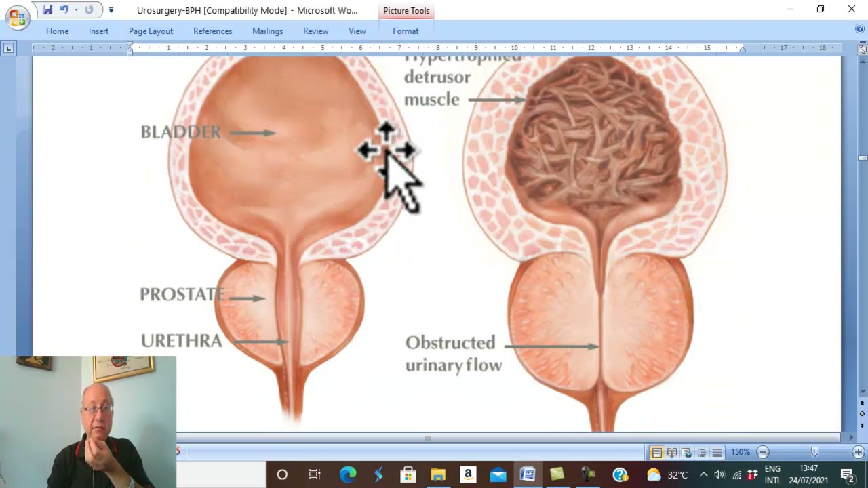Open Task View on taskbar
Image resolution: width=868 pixels, height=488 pixels.
coord(315,474)
